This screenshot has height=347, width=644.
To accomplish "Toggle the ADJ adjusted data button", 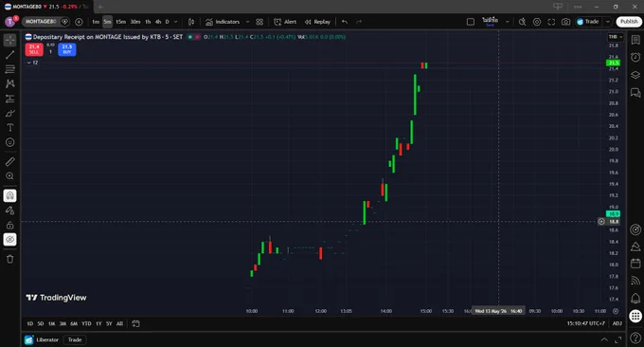I will click(x=617, y=323).
